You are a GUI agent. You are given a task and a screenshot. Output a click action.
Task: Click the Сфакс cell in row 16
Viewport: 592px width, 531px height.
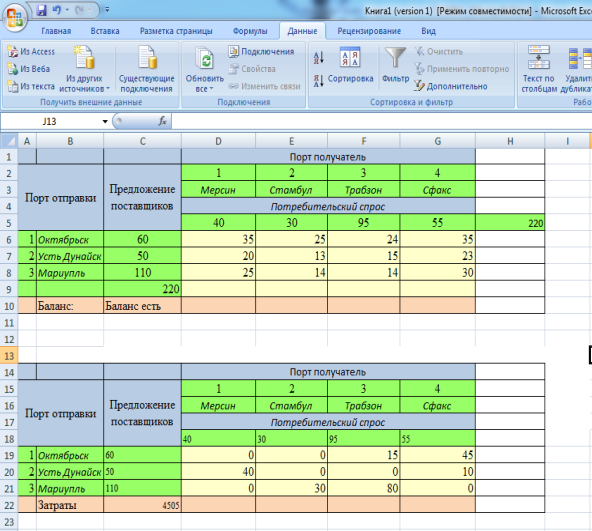438,405
